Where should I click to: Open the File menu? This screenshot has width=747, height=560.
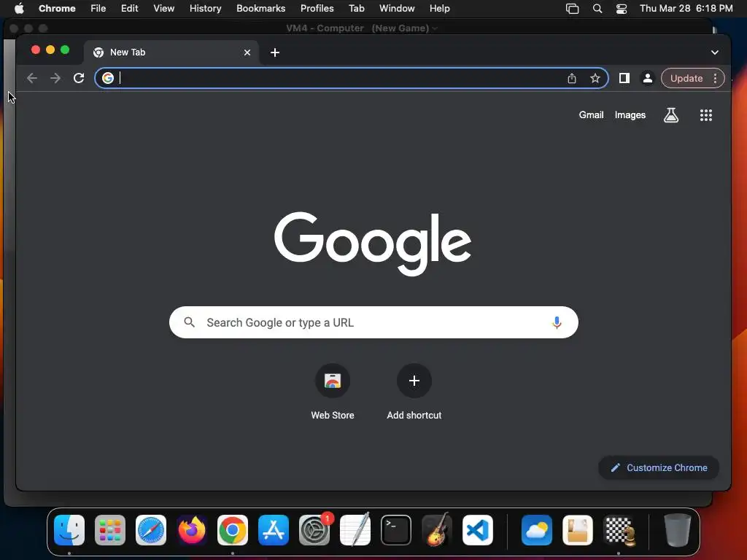pyautogui.click(x=98, y=9)
